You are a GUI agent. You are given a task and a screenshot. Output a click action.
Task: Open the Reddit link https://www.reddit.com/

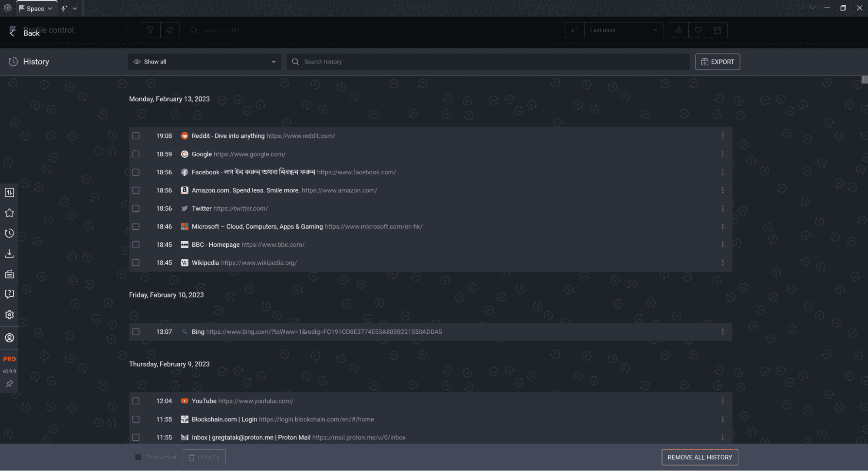click(x=300, y=136)
